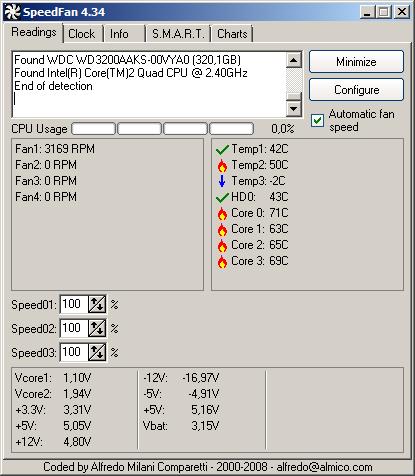The image size is (415, 476).
Task: Click the green checkmark icon beside Temp1
Action: [x=222, y=150]
